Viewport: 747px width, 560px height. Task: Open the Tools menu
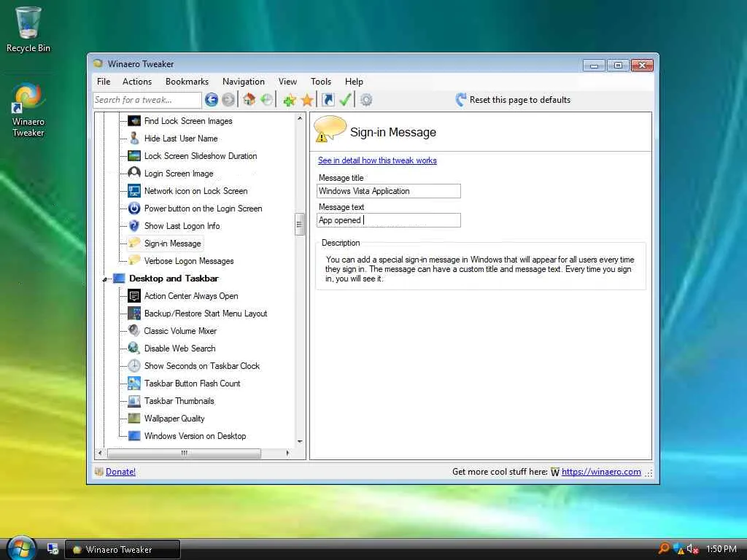pyautogui.click(x=321, y=82)
